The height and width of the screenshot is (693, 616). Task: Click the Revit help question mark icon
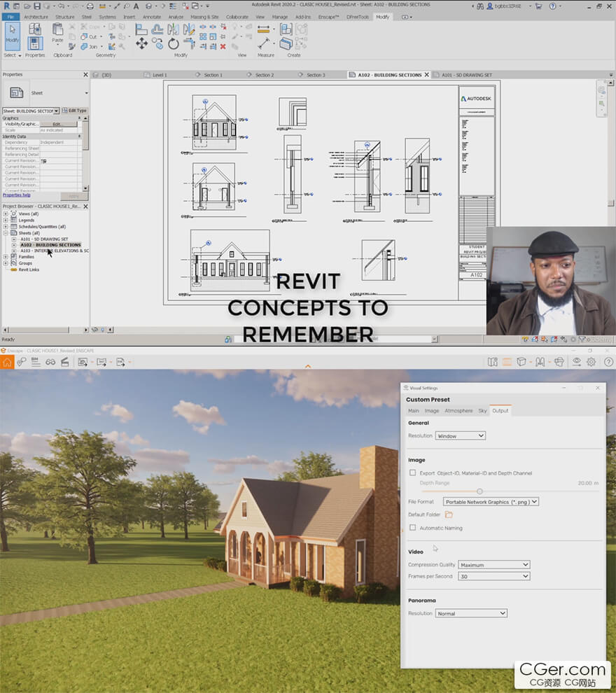pos(553,6)
